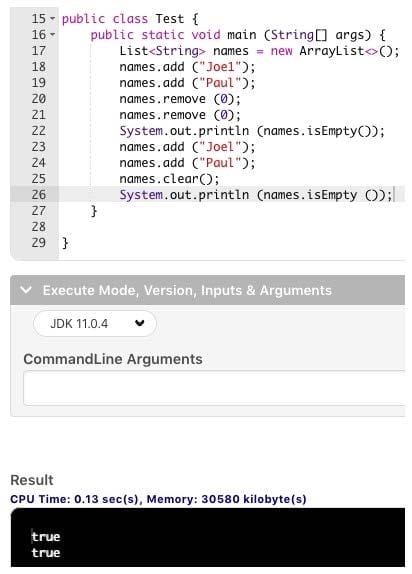Place cursor at end of line 26
Image resolution: width=412 pixels, height=574 pixels.
coord(393,194)
